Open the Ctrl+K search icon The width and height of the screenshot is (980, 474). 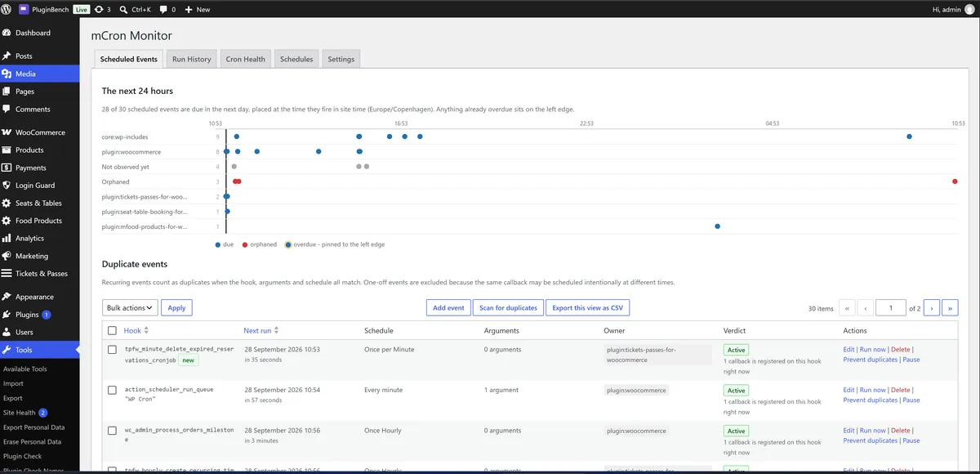(123, 9)
